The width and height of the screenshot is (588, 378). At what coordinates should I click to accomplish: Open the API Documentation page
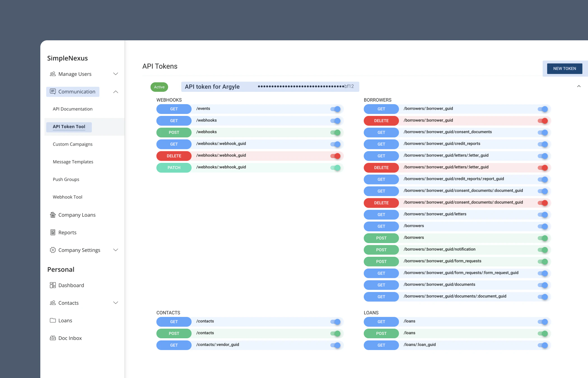73,109
